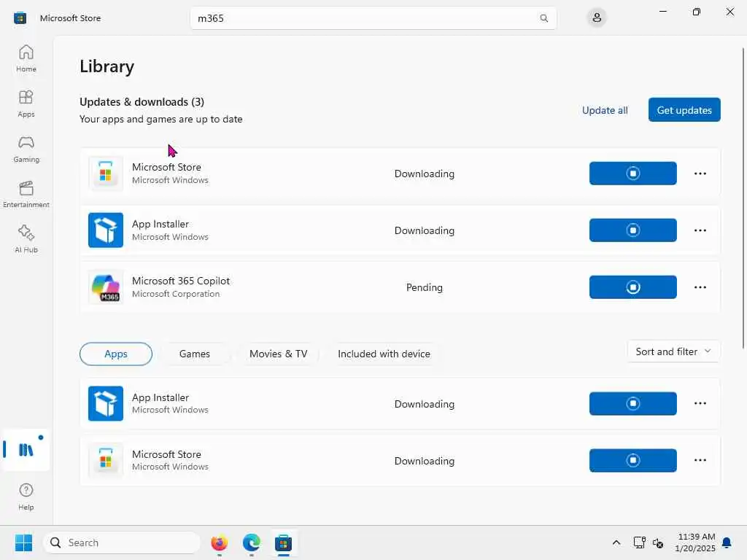Image resolution: width=747 pixels, height=560 pixels.
Task: Show hidden system tray icons
Action: coord(616,542)
